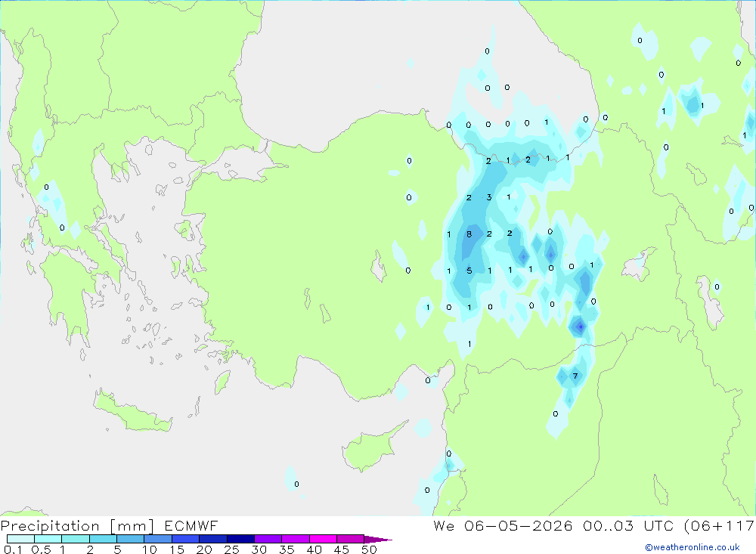756x554 pixels.
Task: Click the '40' legend scale label
Action: point(314,549)
